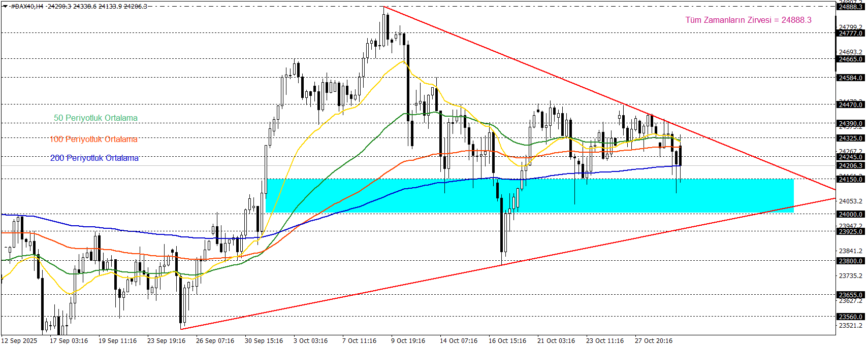The height and width of the screenshot is (347, 868).
Task: Click the '3 Oct 03:16' time axis label
Action: pyautogui.click(x=310, y=340)
